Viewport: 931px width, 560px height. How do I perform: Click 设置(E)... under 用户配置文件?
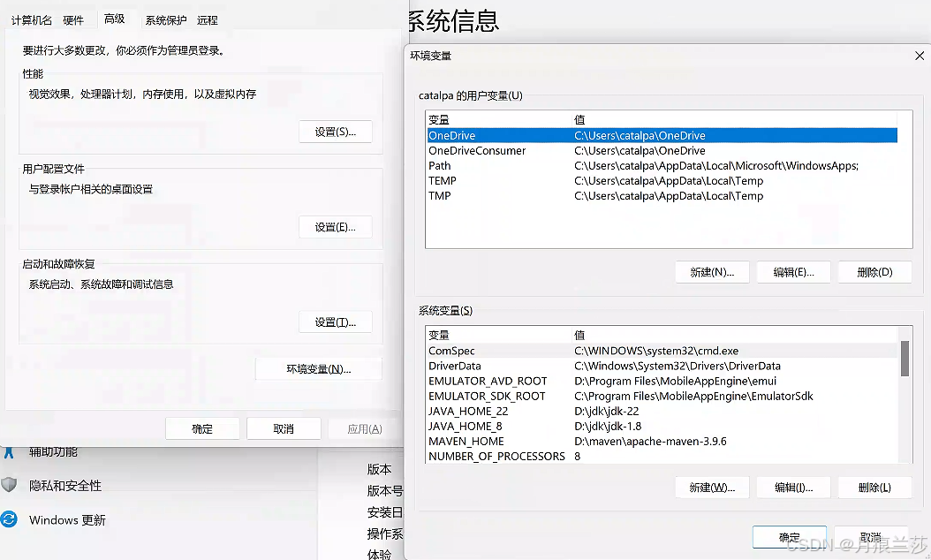tap(336, 227)
